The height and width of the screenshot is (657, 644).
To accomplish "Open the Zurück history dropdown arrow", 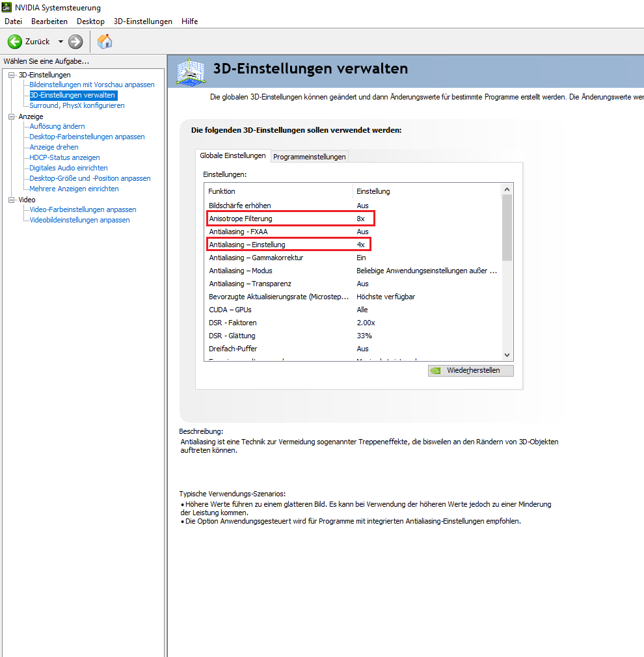I will coord(60,42).
